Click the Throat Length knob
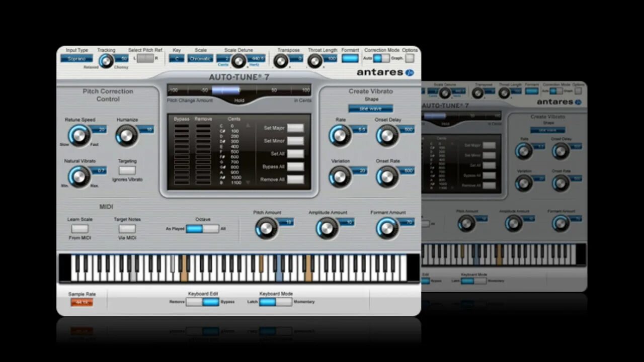 point(315,61)
